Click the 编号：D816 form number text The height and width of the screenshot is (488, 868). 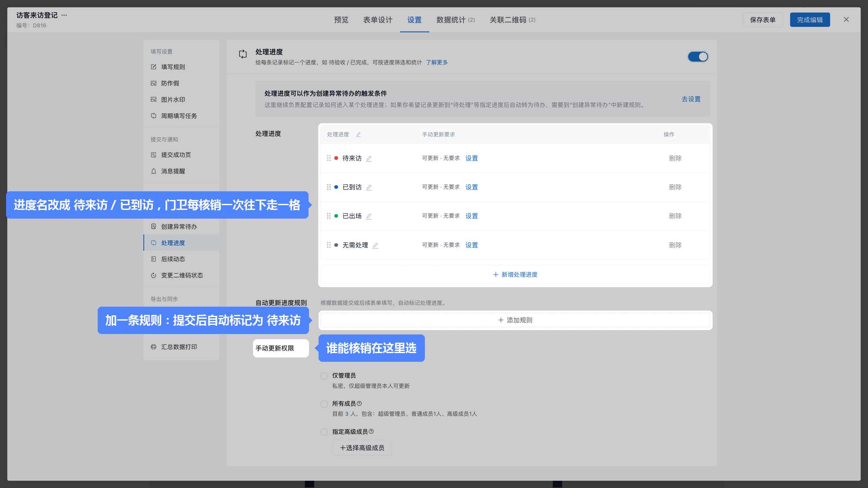pyautogui.click(x=31, y=26)
